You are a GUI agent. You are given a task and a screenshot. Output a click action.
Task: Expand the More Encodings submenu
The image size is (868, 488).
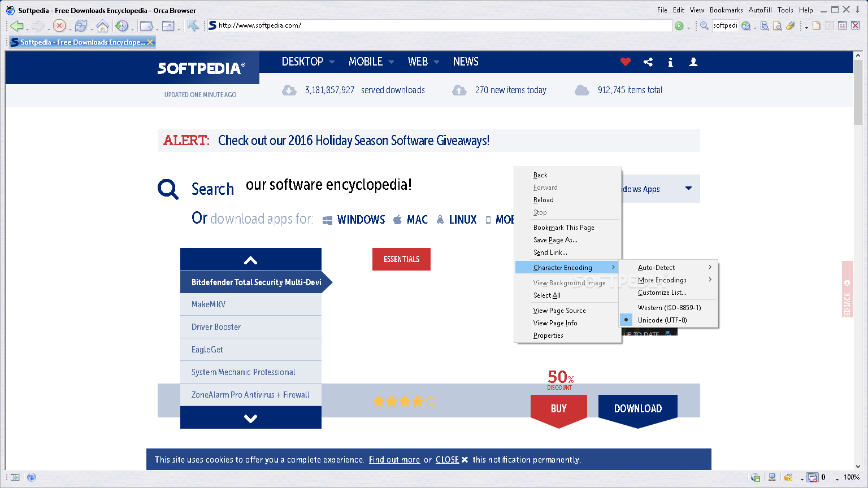pyautogui.click(x=669, y=280)
